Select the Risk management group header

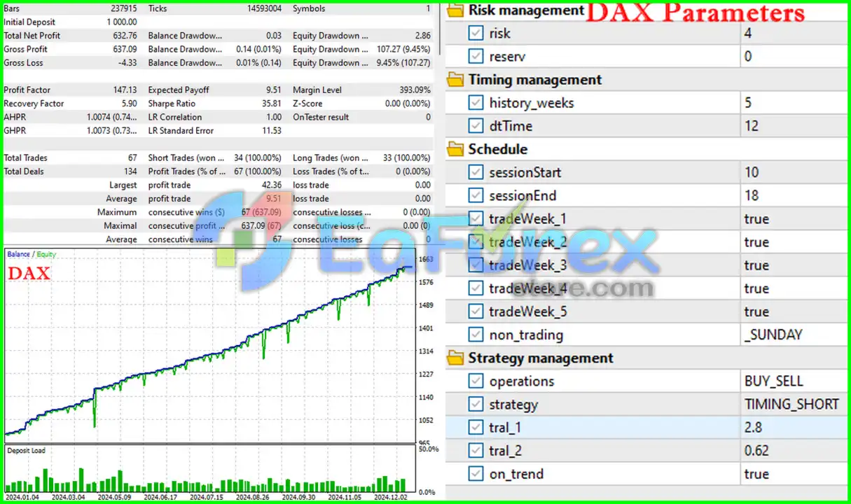(x=526, y=10)
